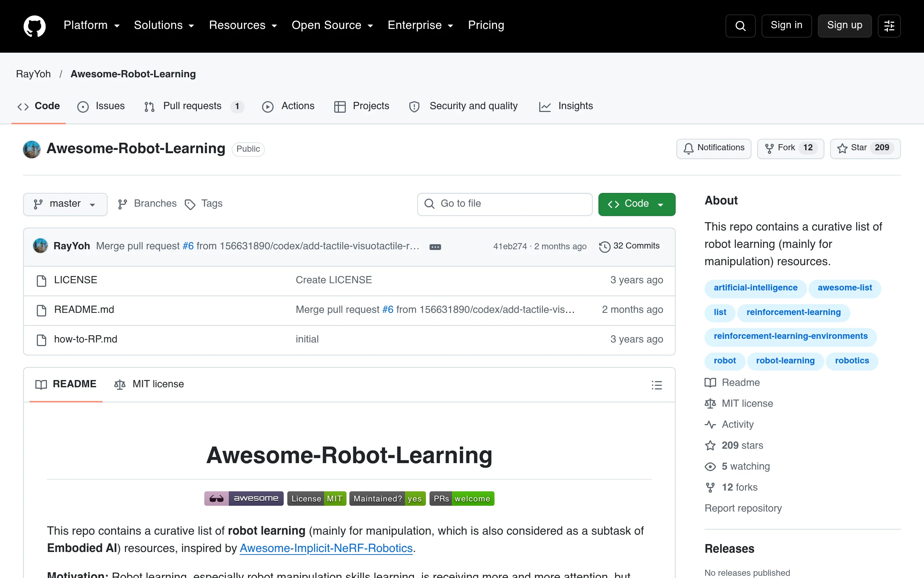Click the awesome sunglasses badge
This screenshot has height=578, width=924.
[244, 499]
